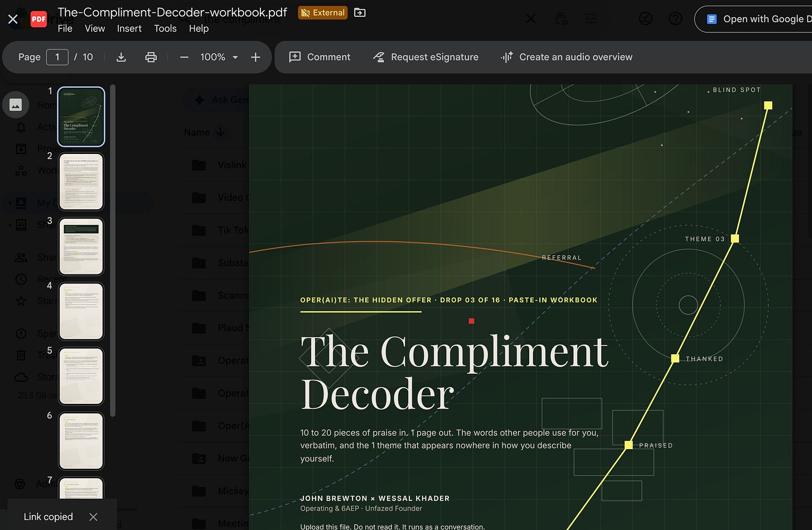Click the Comment button
812x530 pixels.
click(x=320, y=57)
